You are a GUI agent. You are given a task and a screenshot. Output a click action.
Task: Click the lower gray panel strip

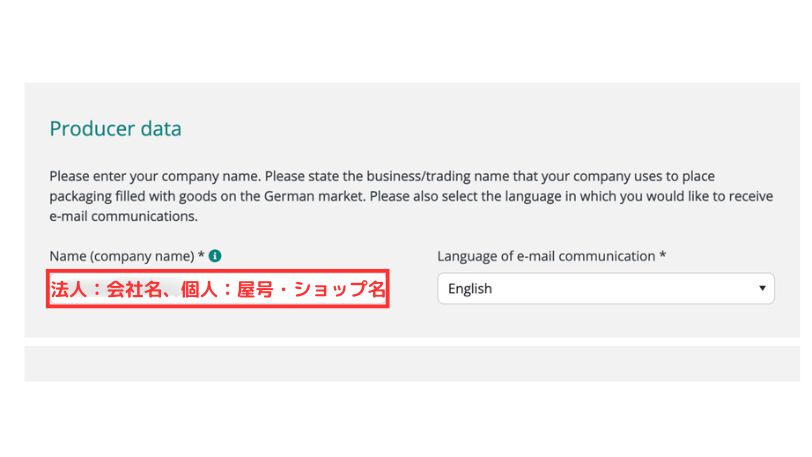point(410,364)
